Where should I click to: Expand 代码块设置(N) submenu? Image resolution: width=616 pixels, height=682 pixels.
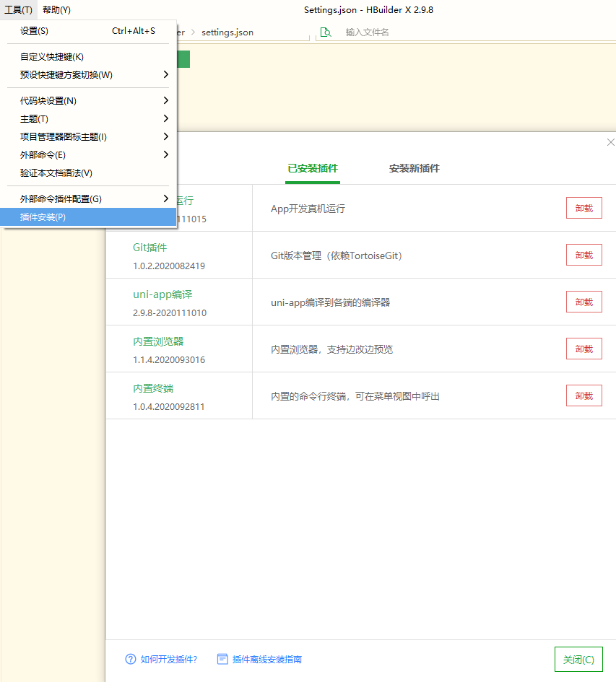coord(88,101)
